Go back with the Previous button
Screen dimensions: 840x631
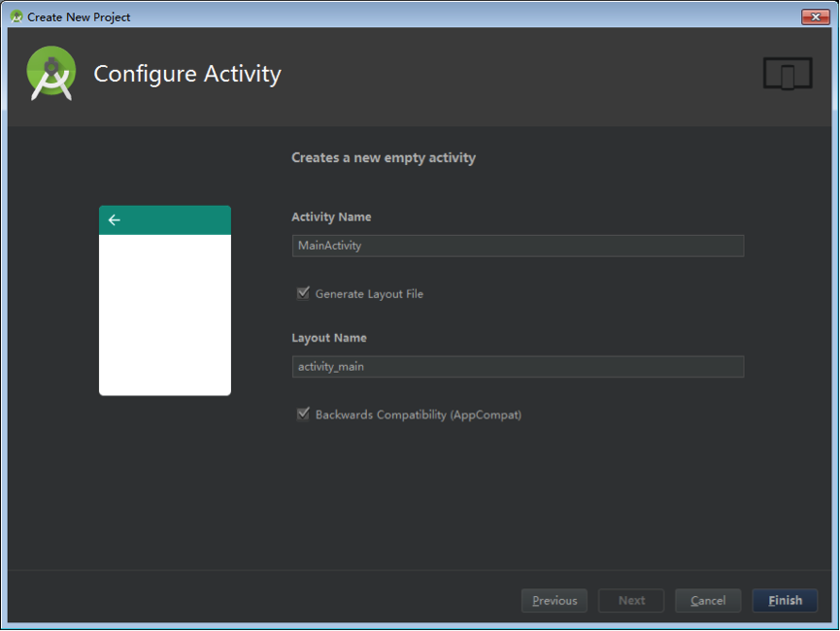[x=554, y=601]
